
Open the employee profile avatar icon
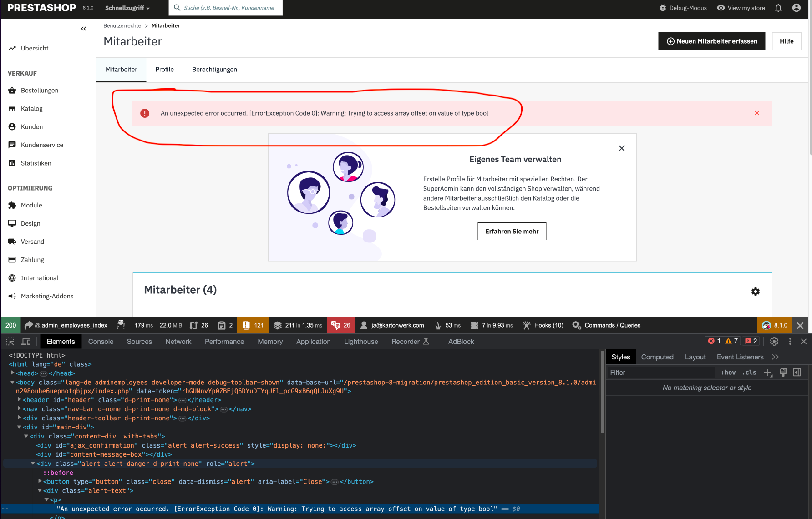point(797,8)
